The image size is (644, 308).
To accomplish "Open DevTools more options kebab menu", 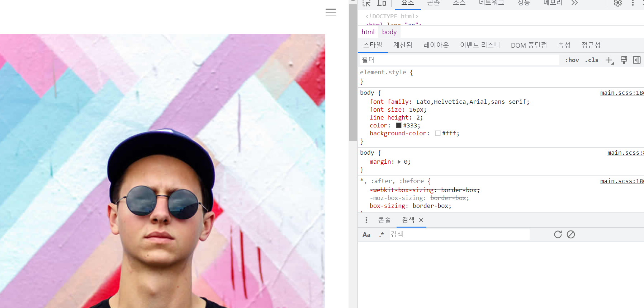I will point(633,3).
